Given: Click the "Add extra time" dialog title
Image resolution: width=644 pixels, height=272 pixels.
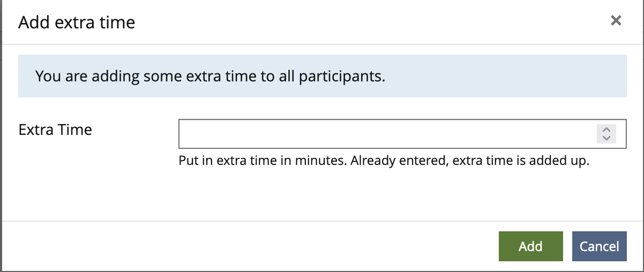Looking at the screenshot, I should [77, 22].
